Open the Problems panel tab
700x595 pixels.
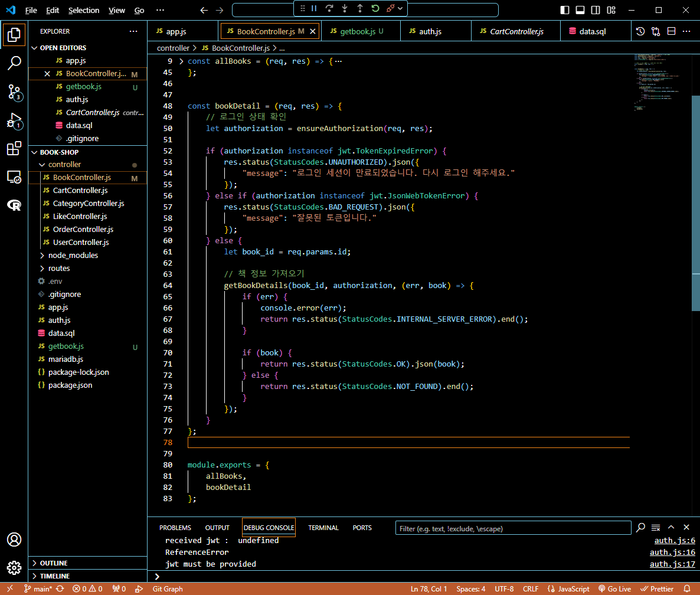175,528
